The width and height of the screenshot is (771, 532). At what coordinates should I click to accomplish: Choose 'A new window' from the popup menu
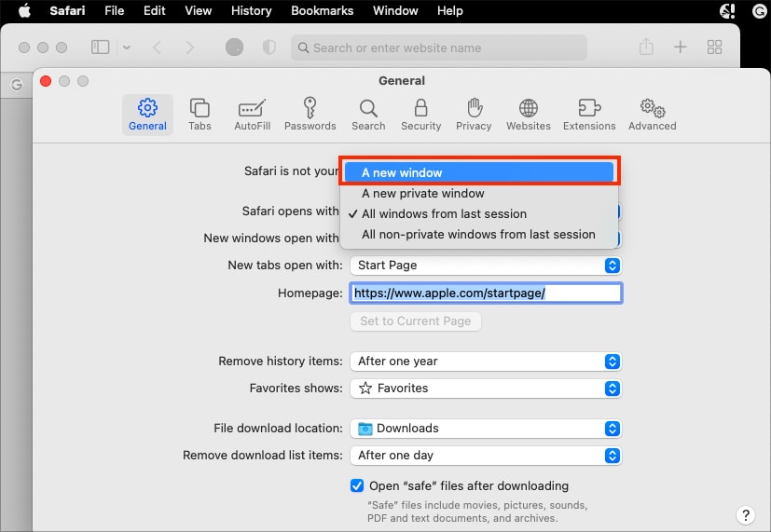(479, 172)
